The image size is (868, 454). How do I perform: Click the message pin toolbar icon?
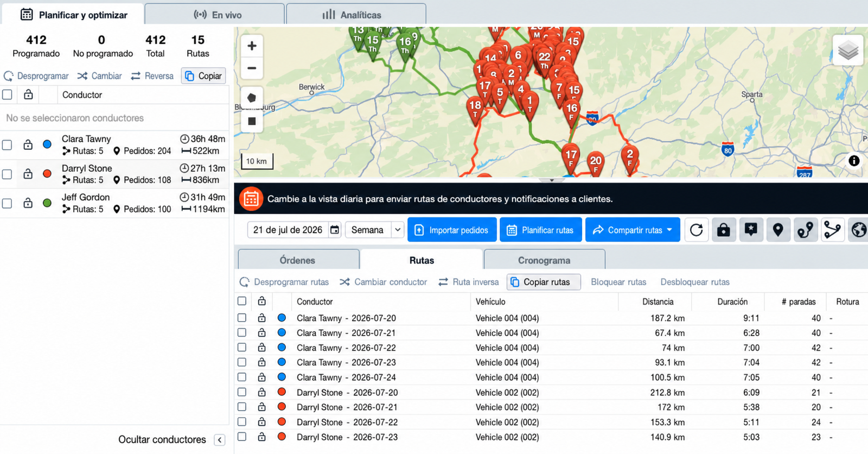751,230
